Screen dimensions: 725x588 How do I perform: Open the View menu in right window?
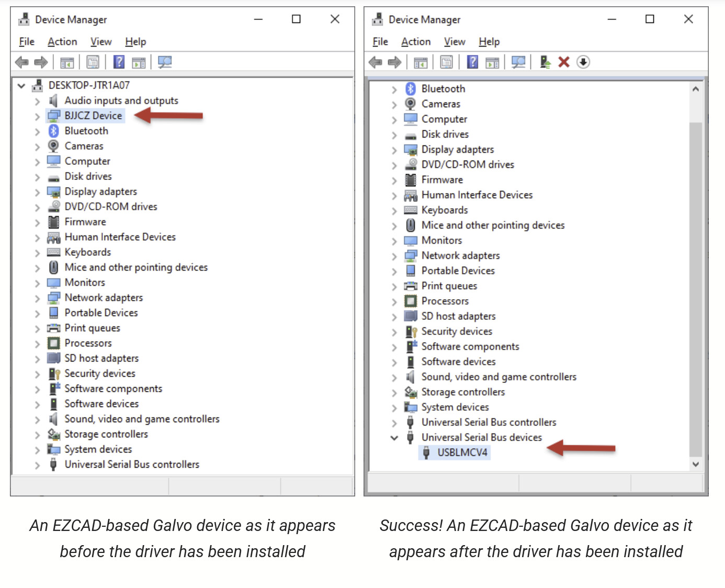point(454,42)
